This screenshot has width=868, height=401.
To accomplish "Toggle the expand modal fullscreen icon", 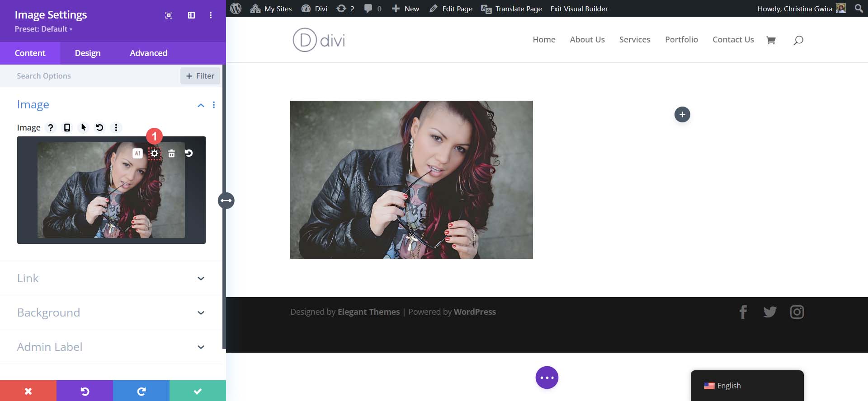I will (x=169, y=15).
